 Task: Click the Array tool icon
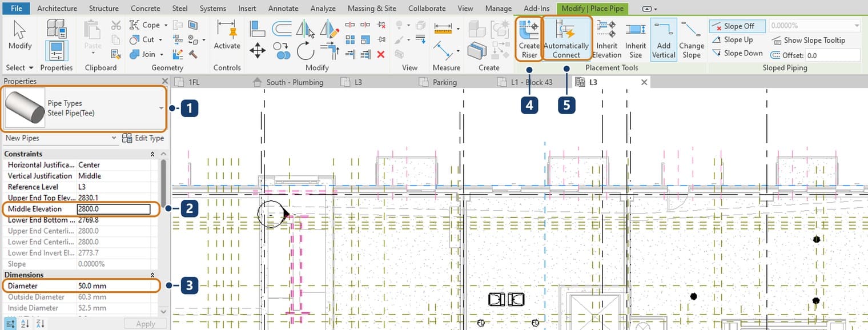click(350, 39)
